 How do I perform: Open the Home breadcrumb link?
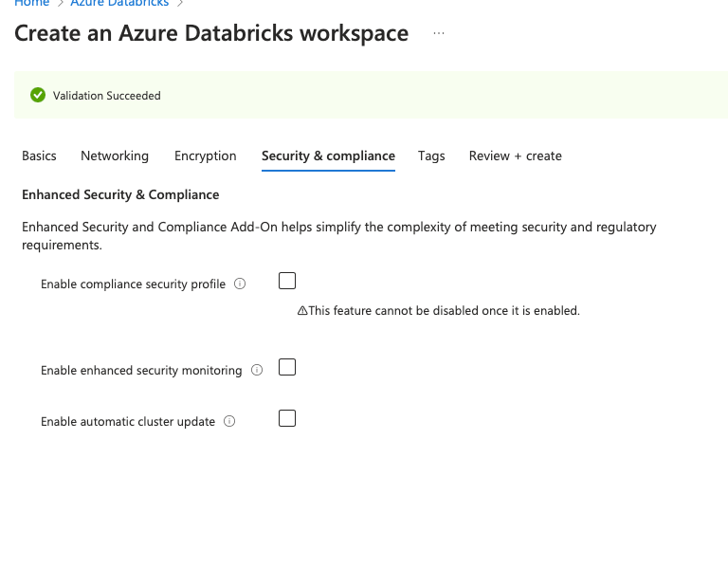(x=31, y=4)
